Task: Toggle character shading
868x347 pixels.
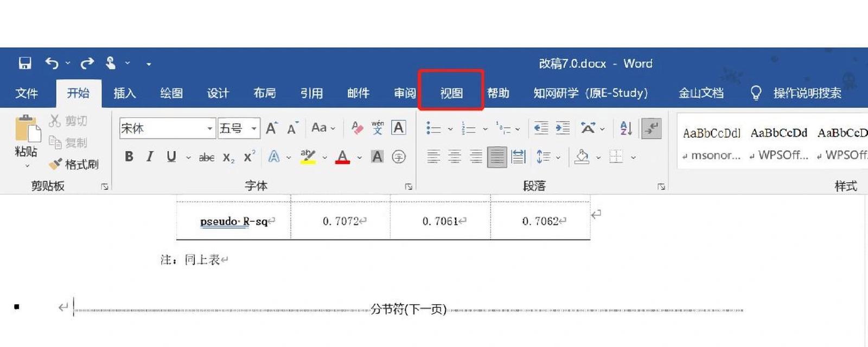Action: [x=377, y=157]
